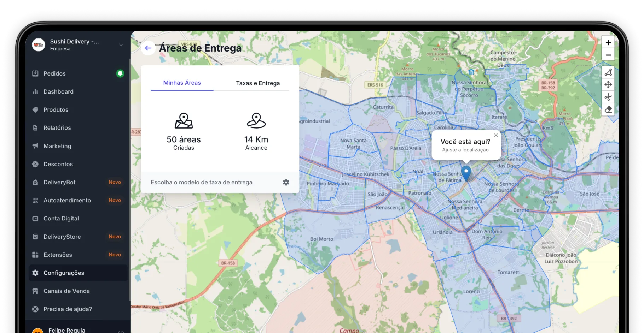The width and height of the screenshot is (644, 333).
Task: Click the 50 áreas Criadas text
Action: [184, 143]
